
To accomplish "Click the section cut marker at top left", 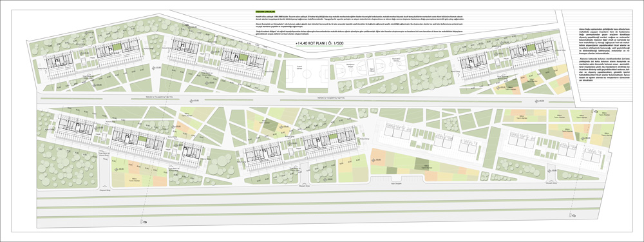I will 187,26.
